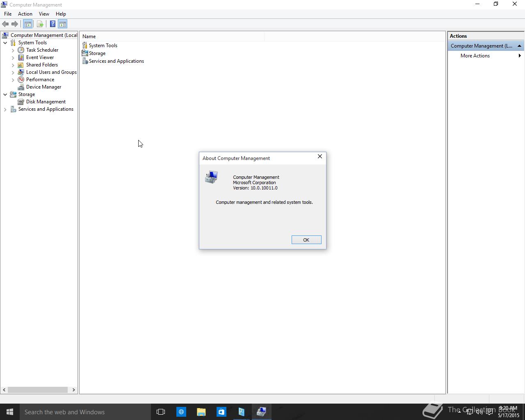Select the Storage icon in the tree
525x420 pixels.
(13, 94)
